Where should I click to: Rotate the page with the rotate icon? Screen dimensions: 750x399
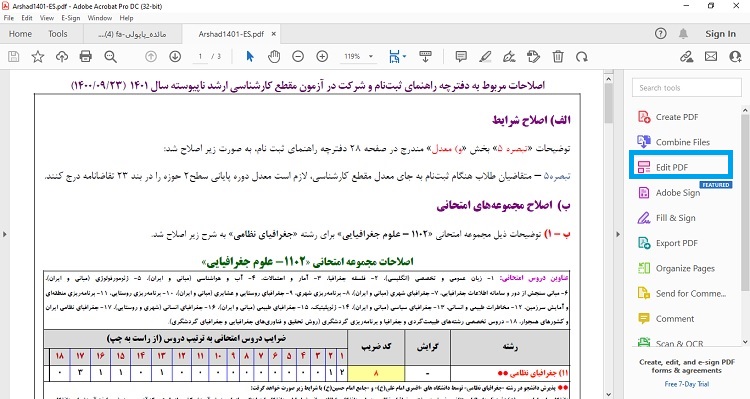[582, 56]
